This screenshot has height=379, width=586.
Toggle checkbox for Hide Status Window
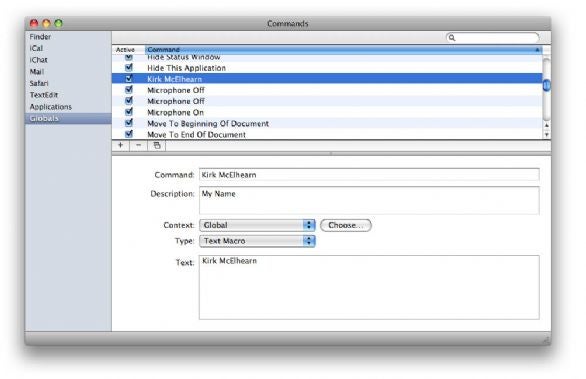coord(129,57)
